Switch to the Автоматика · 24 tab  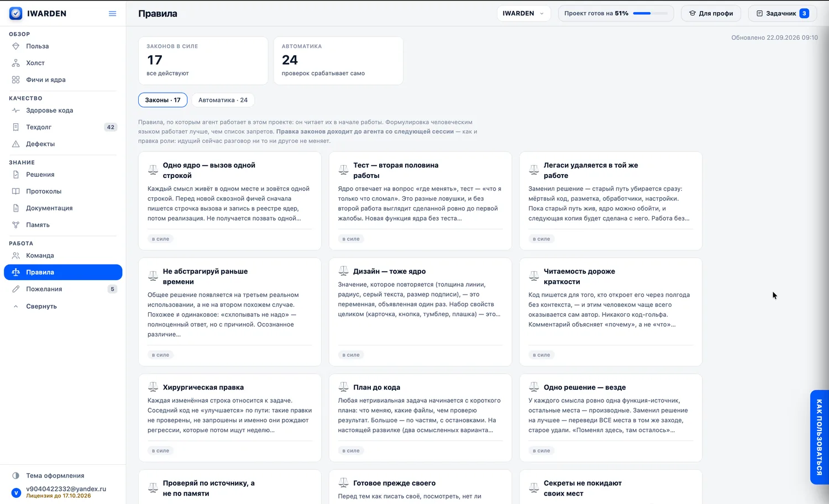tap(223, 100)
